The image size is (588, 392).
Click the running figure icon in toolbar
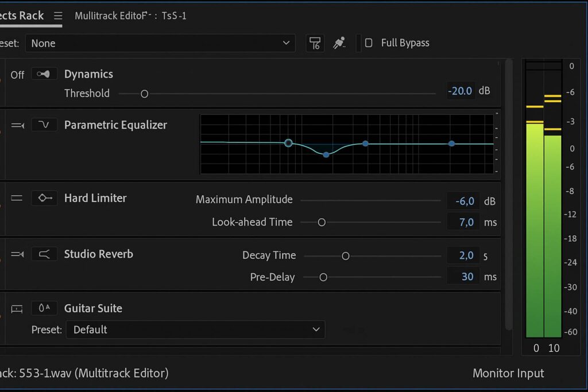click(339, 43)
